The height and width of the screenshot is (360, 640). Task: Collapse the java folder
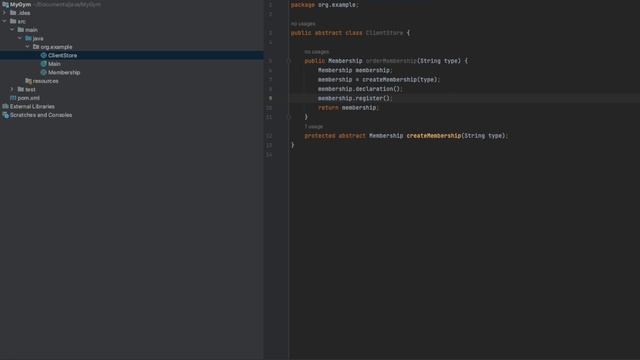[20, 38]
